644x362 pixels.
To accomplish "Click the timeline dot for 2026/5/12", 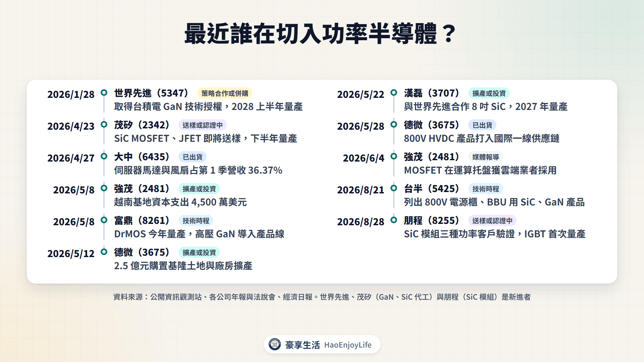I will point(104,252).
